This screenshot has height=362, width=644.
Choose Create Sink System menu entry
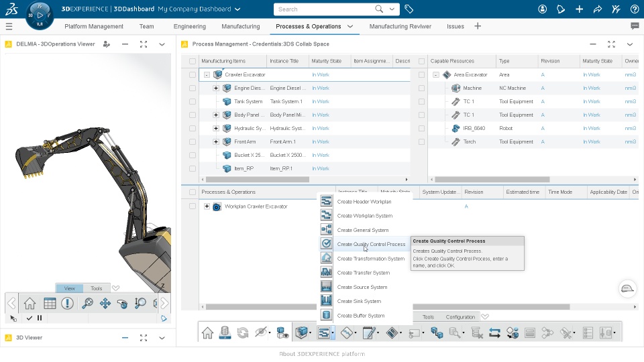point(359,301)
